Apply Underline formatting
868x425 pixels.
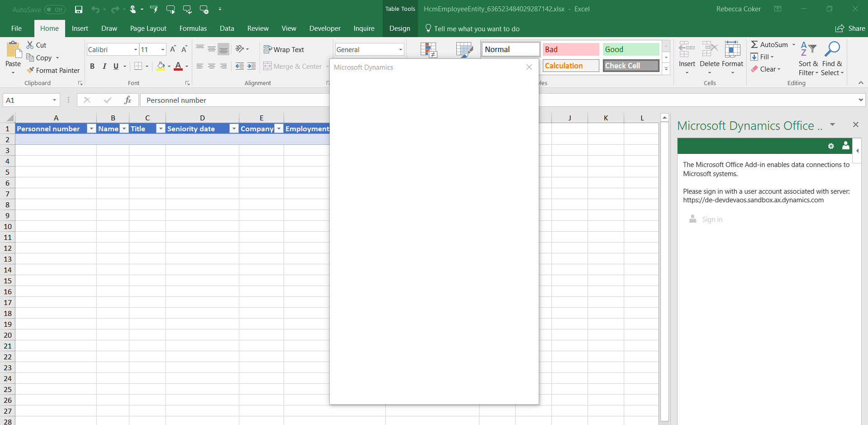pyautogui.click(x=116, y=66)
